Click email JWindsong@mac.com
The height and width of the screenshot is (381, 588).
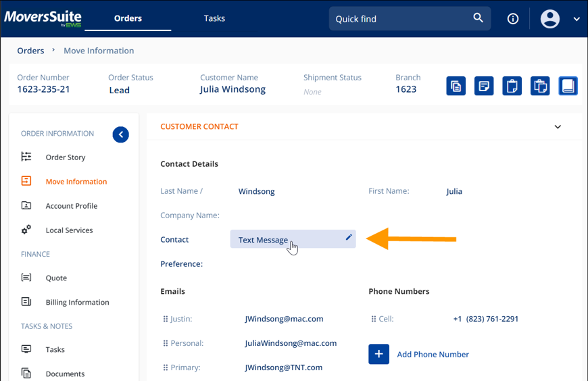click(284, 319)
